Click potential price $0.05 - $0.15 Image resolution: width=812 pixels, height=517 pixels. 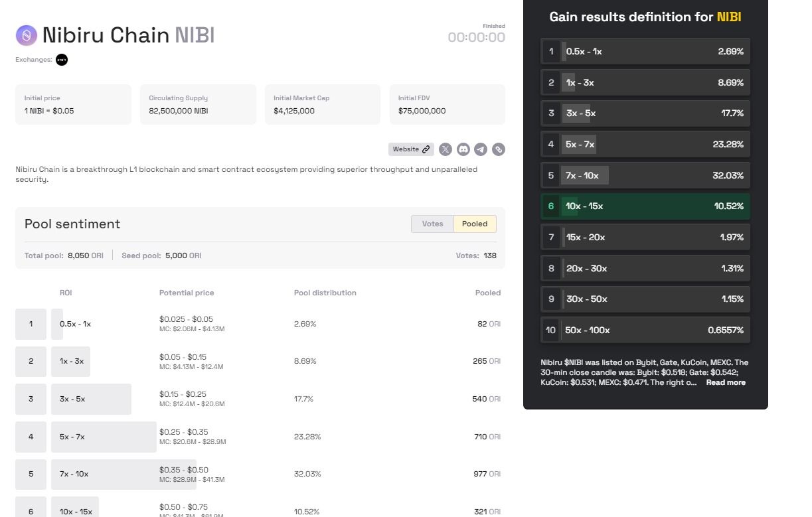point(183,357)
